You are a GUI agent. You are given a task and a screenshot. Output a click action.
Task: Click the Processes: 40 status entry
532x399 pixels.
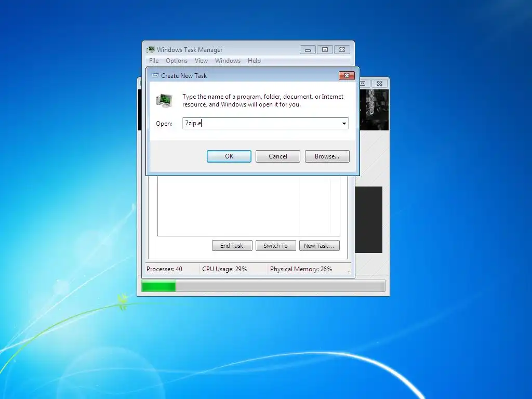pos(164,269)
